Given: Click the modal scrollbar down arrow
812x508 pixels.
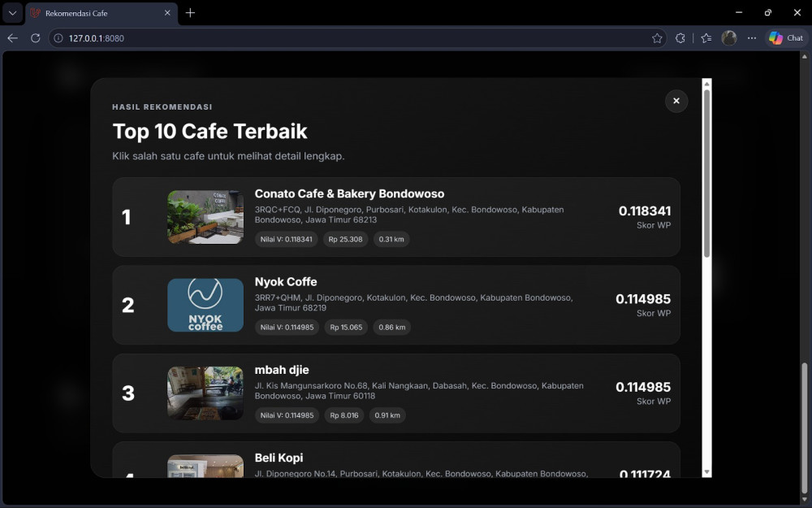Looking at the screenshot, I should coord(706,472).
